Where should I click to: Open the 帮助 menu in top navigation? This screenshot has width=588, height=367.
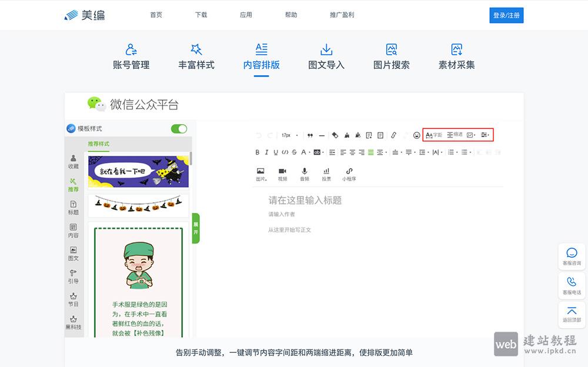(291, 15)
